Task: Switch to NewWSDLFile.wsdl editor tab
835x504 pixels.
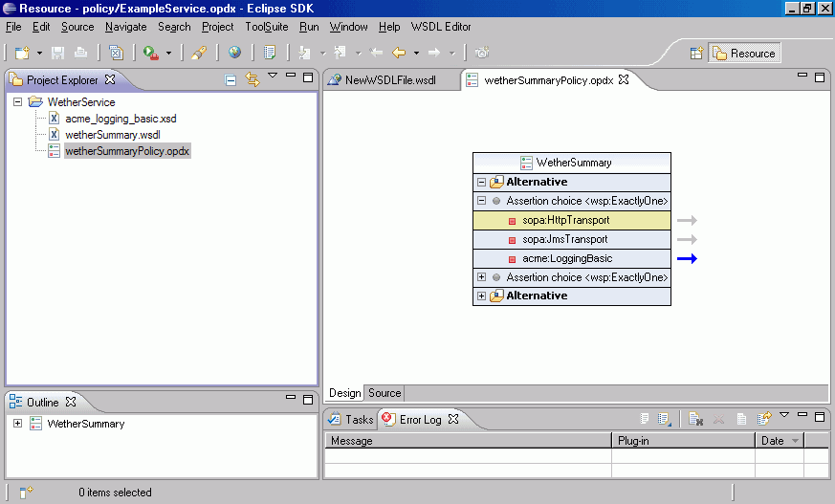Action: 390,79
